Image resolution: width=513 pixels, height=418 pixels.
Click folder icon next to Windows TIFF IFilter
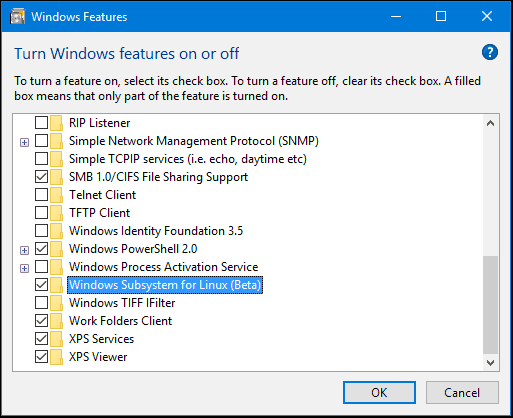[x=56, y=303]
